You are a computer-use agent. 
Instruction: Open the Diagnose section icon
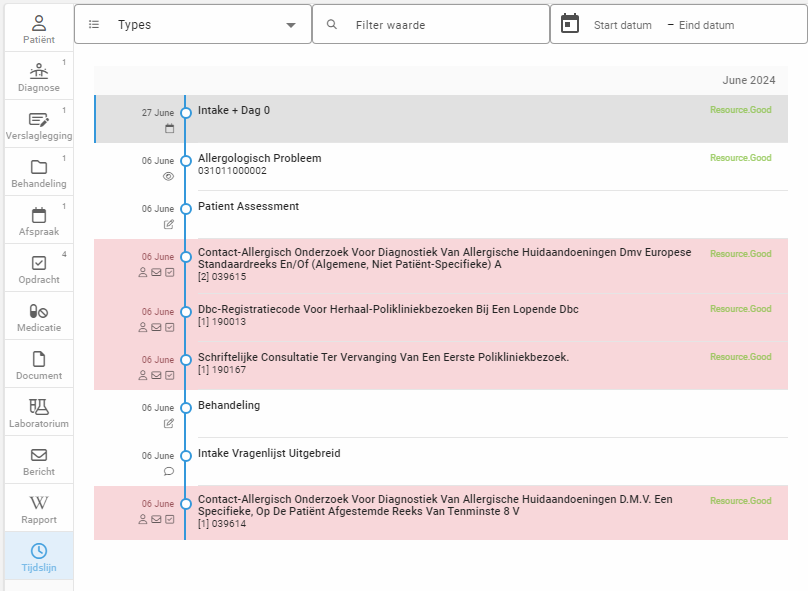pos(38,76)
